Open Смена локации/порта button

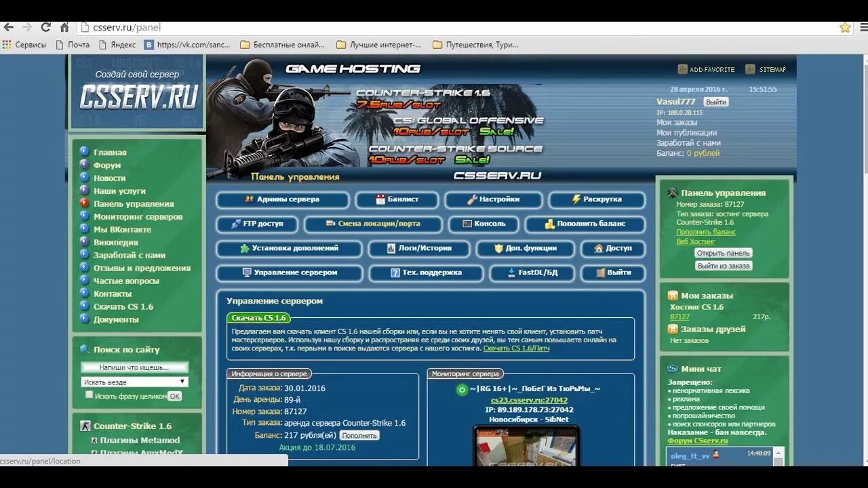pyautogui.click(x=373, y=224)
